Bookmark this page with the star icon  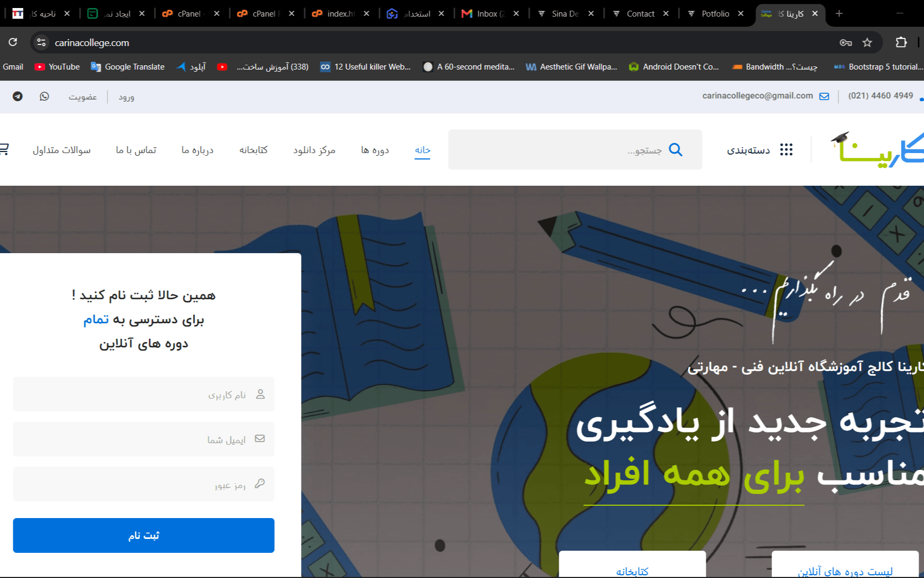[867, 42]
